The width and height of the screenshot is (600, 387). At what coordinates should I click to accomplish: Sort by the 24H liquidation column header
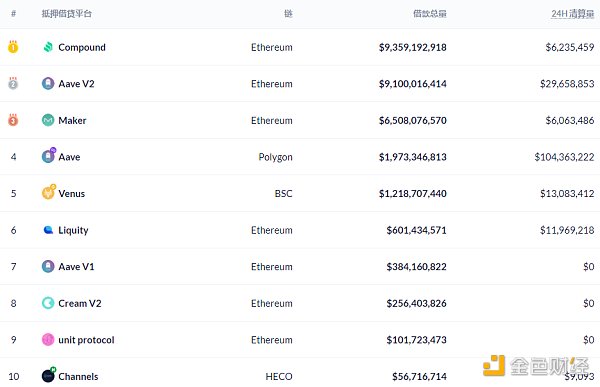[572, 14]
